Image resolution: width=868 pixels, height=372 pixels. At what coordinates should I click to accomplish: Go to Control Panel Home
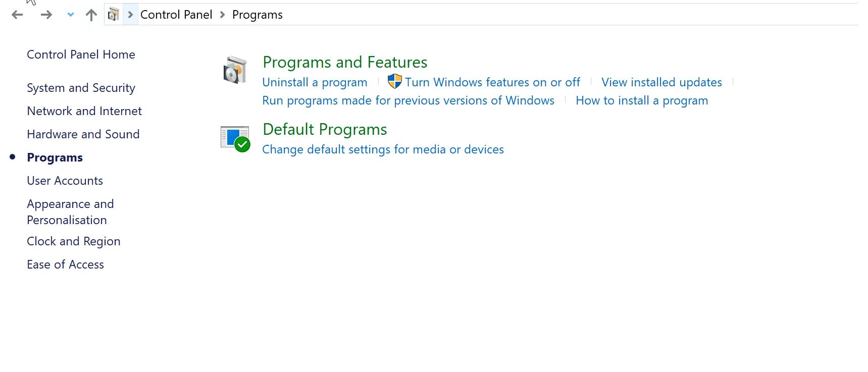(81, 55)
